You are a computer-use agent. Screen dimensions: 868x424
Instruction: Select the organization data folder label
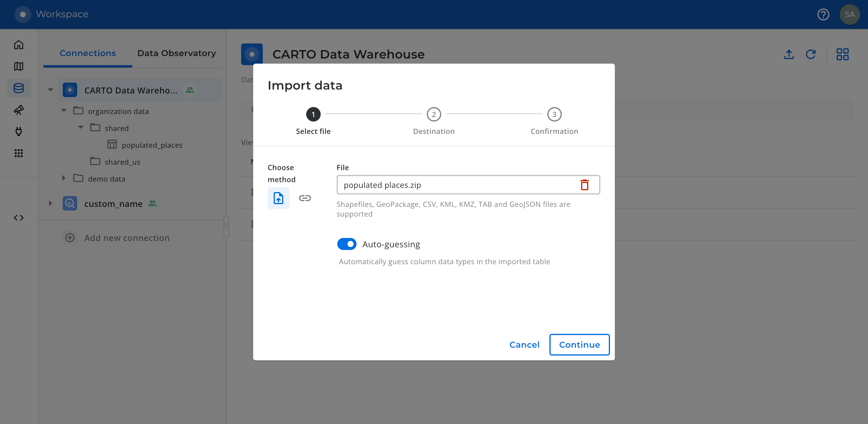pos(118,111)
